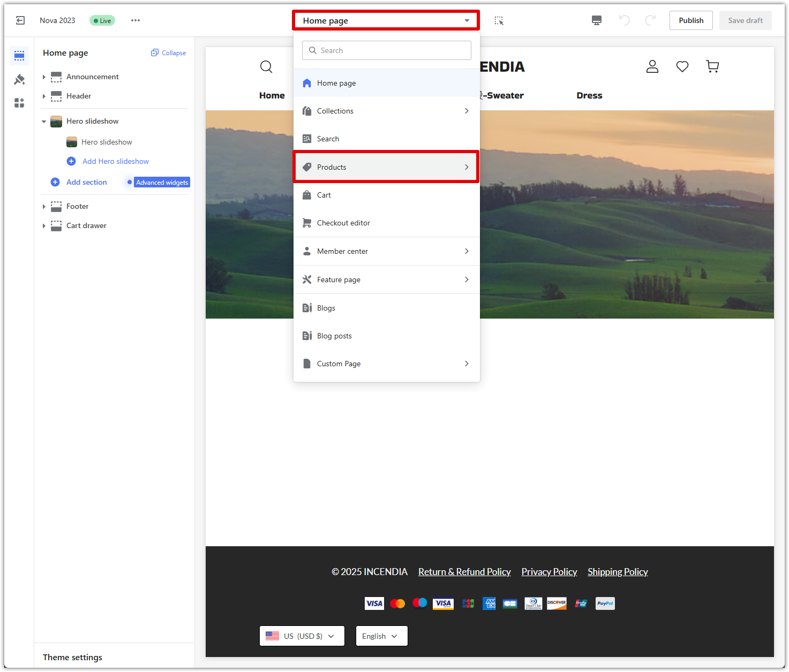Screen dimensions: 789x672
Task: Open the apps widgets sidebar icon
Action: (x=19, y=103)
